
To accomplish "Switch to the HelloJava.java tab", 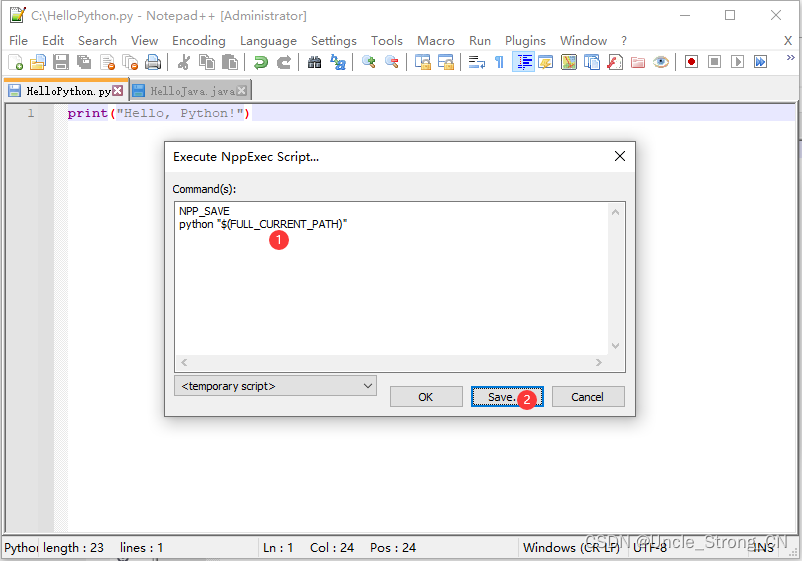I will pos(192,91).
